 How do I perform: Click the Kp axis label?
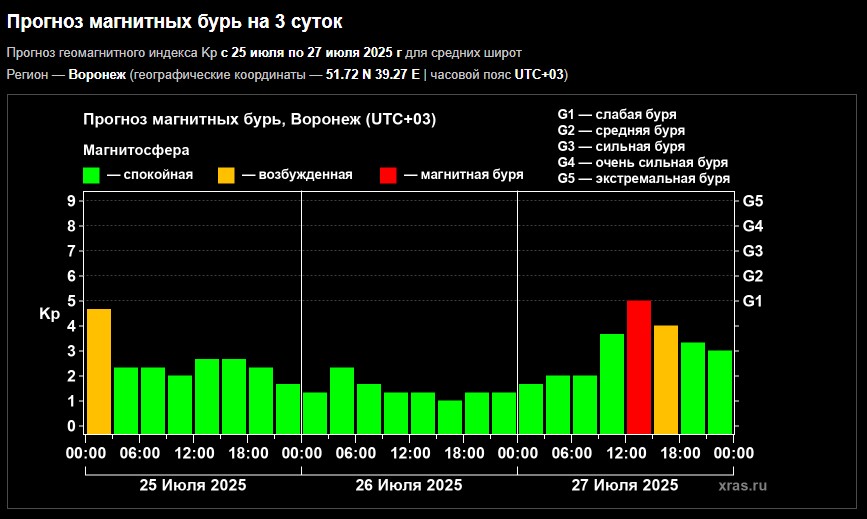(x=50, y=314)
